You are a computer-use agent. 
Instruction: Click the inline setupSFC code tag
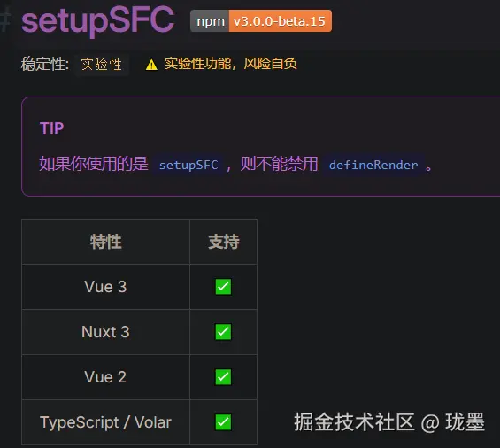(x=188, y=165)
